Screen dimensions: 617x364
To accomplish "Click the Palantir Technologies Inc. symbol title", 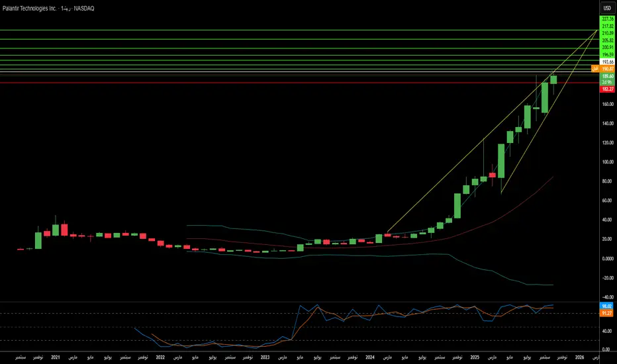I will tap(30, 8).
